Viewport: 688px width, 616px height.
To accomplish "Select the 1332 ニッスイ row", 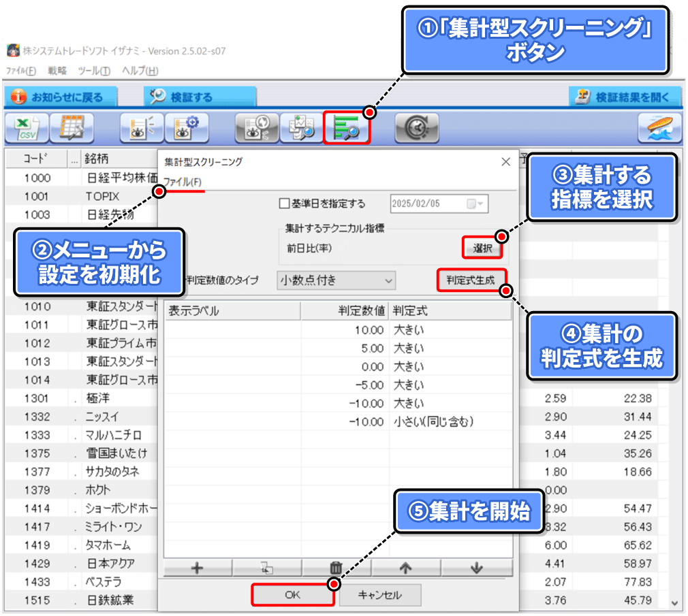I will (x=82, y=417).
